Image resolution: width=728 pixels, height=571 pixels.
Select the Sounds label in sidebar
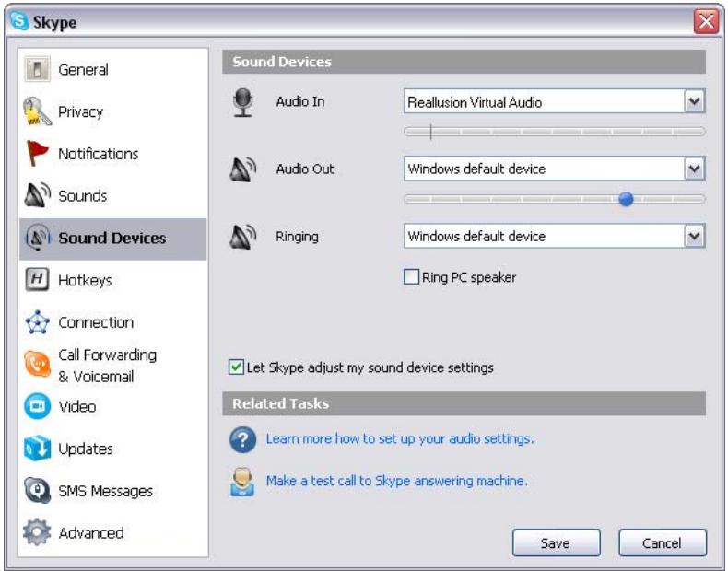coord(83,196)
